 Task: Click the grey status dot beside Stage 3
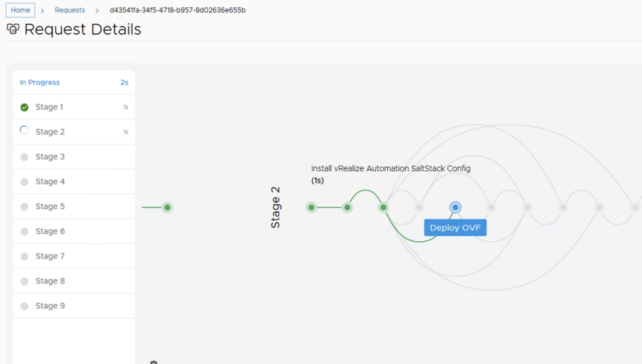coord(24,157)
